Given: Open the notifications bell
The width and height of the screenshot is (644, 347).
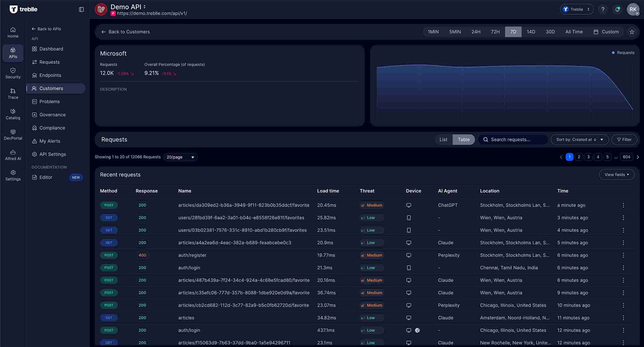Looking at the screenshot, I should [x=617, y=9].
